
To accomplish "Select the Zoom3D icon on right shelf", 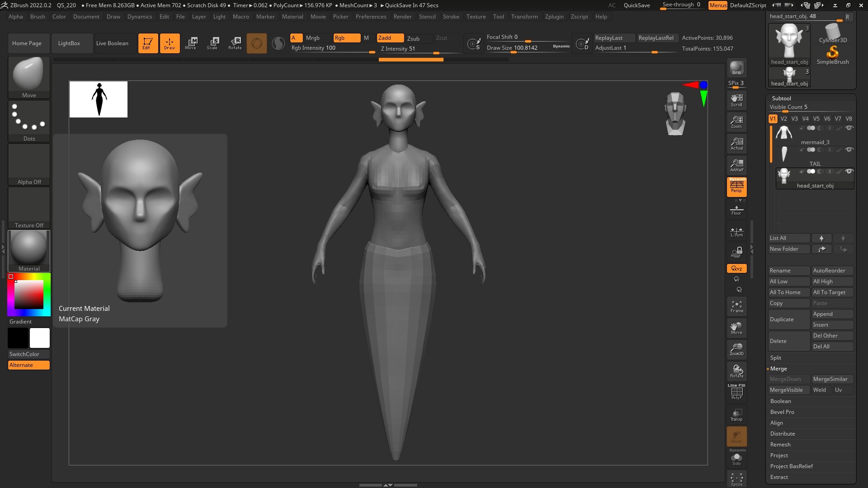I will click(736, 349).
